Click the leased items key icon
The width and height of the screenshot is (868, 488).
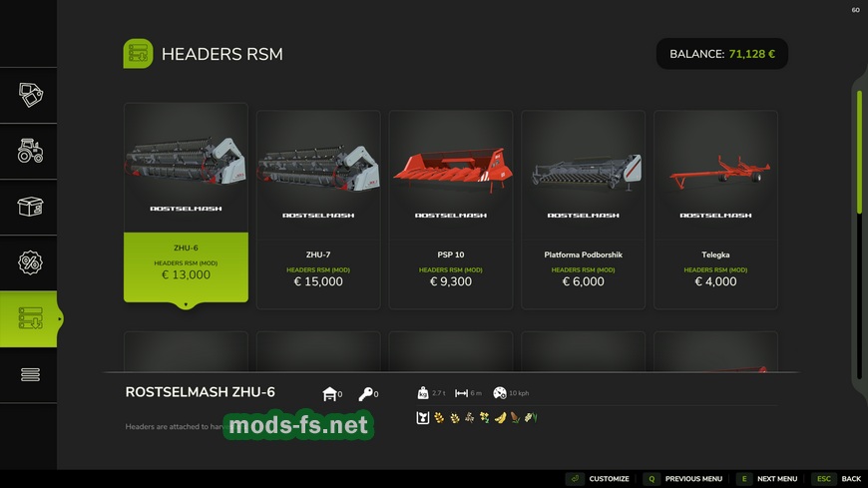coord(365,394)
